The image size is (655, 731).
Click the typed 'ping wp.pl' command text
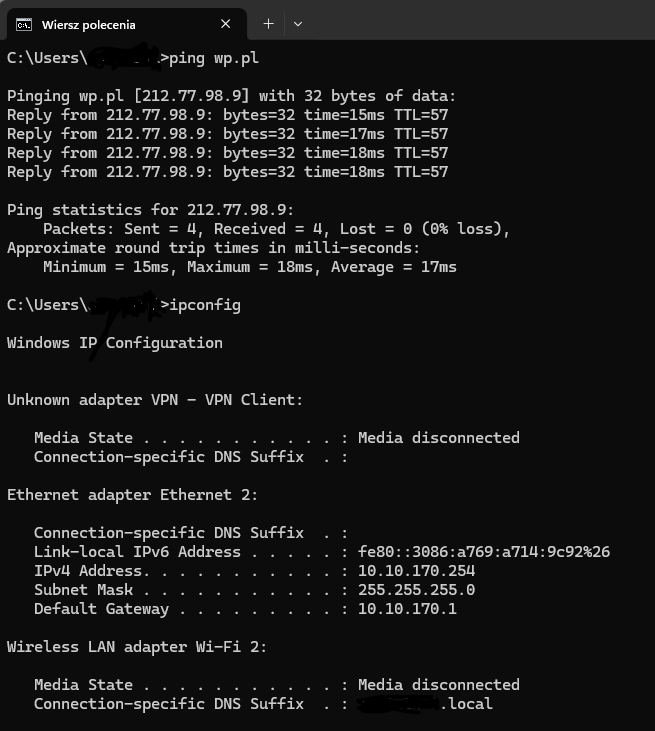tap(214, 58)
